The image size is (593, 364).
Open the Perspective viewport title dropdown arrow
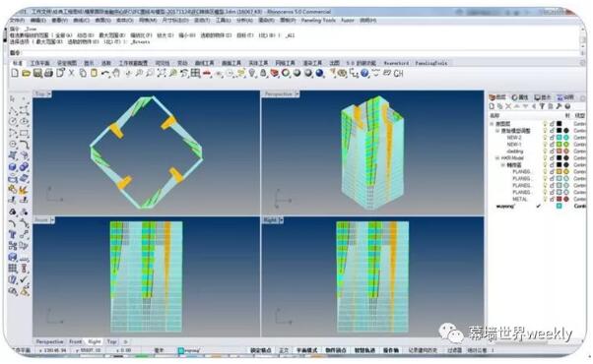point(296,93)
